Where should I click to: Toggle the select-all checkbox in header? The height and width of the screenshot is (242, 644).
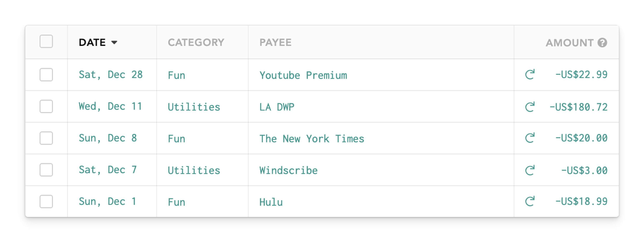(x=46, y=41)
